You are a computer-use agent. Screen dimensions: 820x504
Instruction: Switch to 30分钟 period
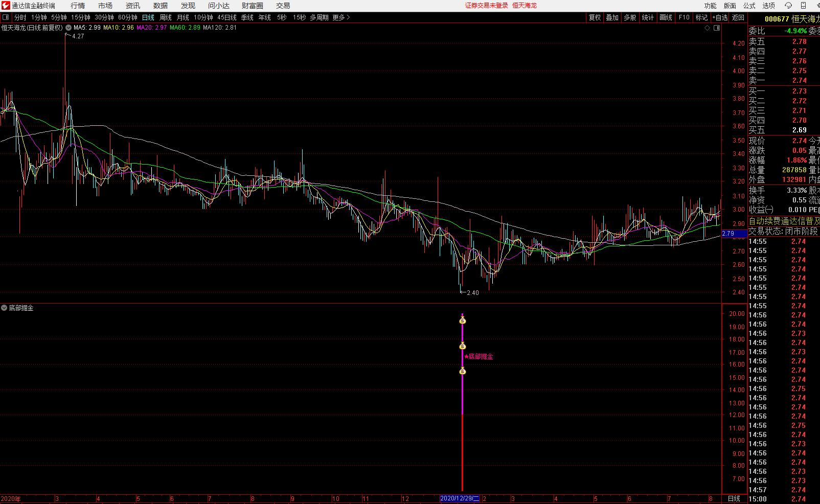pyautogui.click(x=104, y=17)
